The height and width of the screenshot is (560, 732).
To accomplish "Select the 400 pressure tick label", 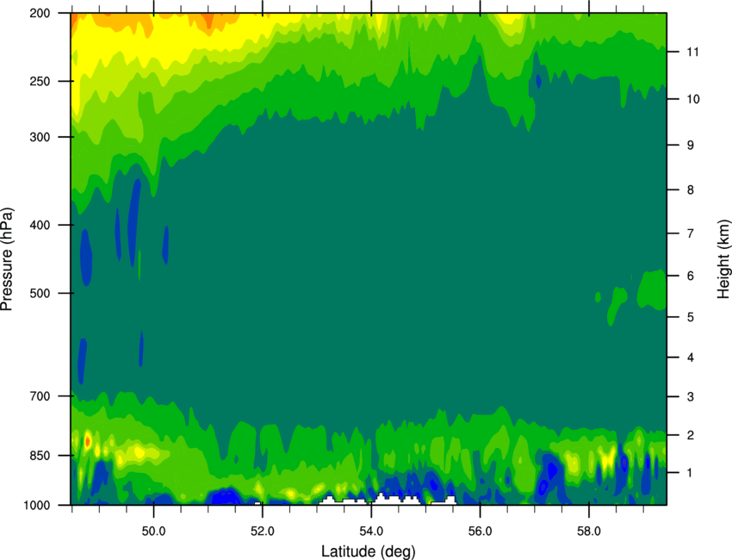I will [x=40, y=225].
